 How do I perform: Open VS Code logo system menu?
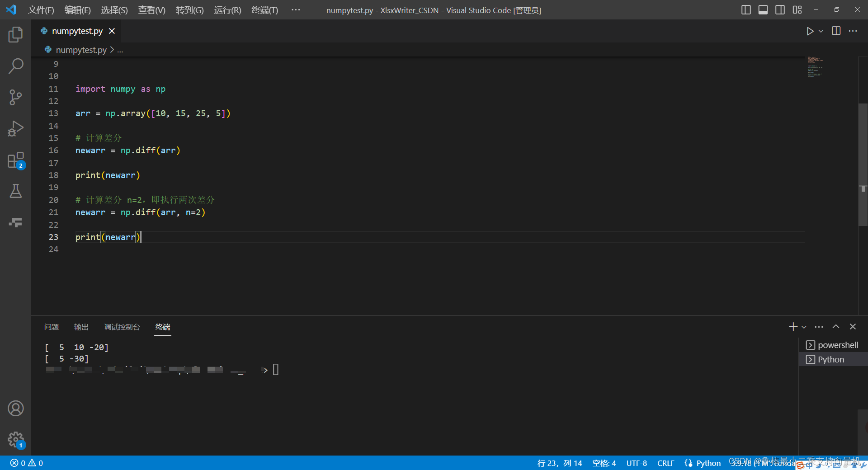(x=11, y=9)
